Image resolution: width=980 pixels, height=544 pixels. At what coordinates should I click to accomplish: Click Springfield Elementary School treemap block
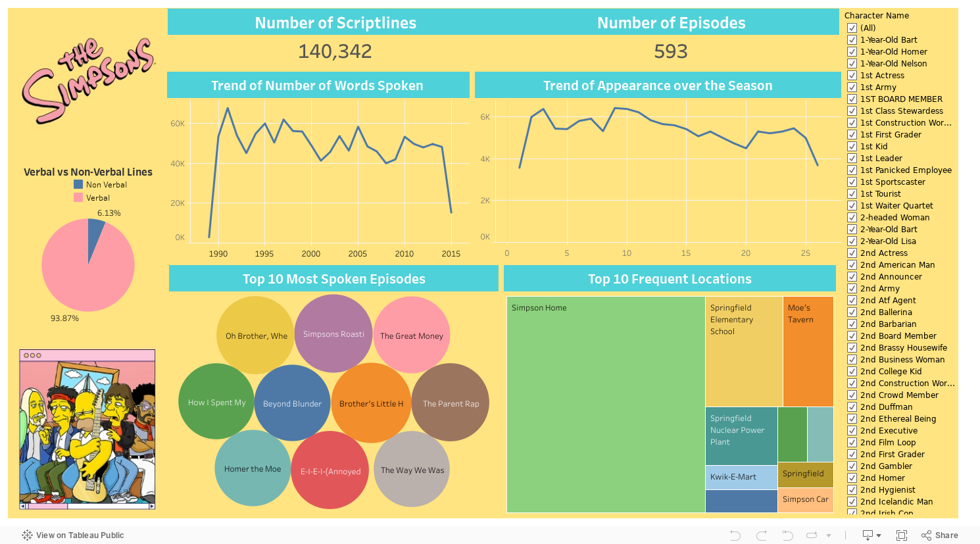pyautogui.click(x=744, y=351)
